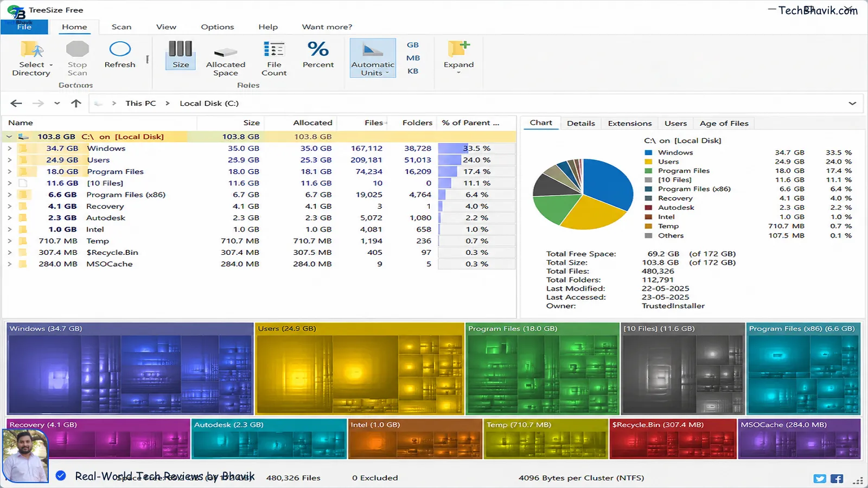Open the Select Directory tool

[x=32, y=59]
